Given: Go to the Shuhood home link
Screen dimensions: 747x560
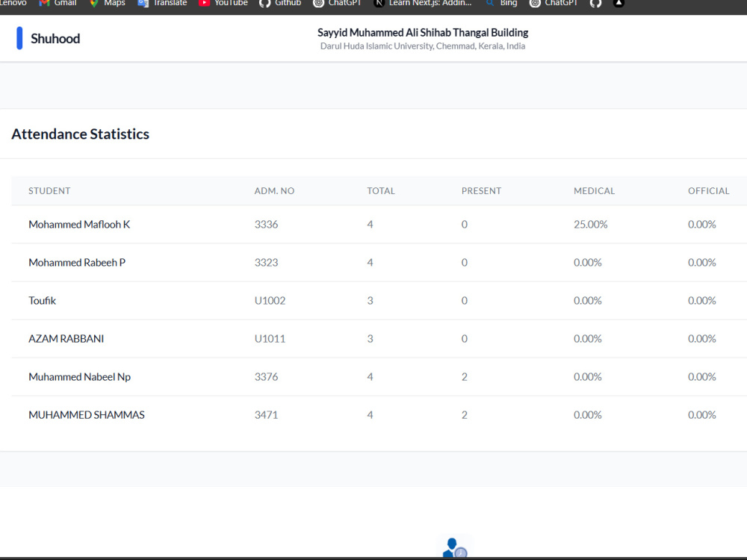Looking at the screenshot, I should point(55,39).
